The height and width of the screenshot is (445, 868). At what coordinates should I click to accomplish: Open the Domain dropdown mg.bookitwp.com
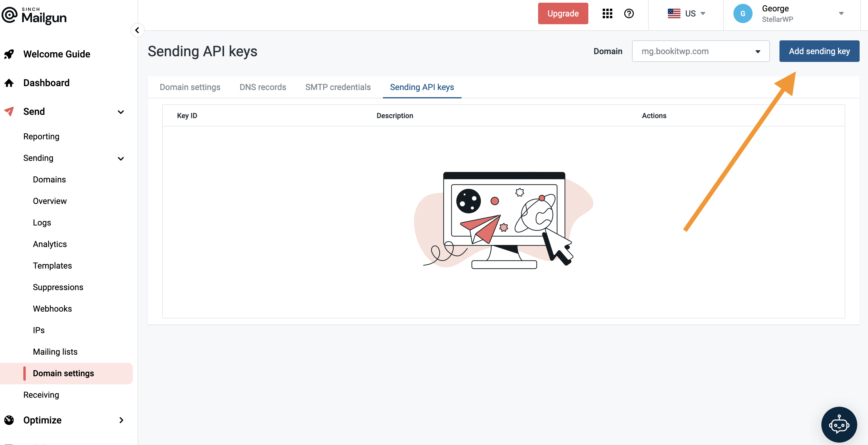(700, 51)
